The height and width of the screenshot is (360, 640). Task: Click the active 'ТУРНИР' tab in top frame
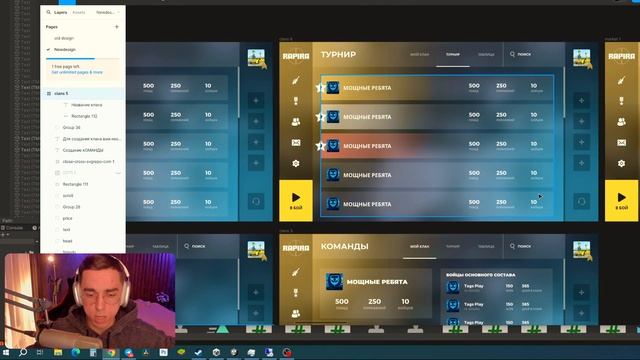[453, 54]
